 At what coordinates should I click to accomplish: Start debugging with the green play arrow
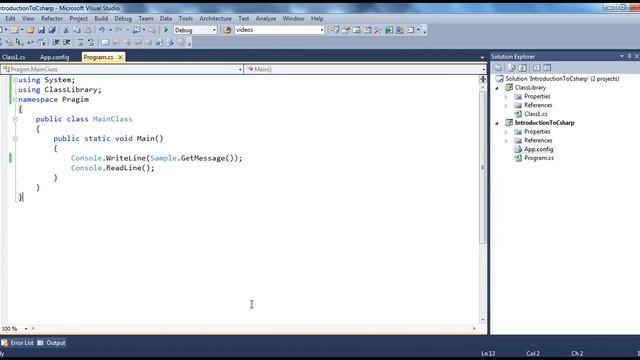[x=166, y=30]
